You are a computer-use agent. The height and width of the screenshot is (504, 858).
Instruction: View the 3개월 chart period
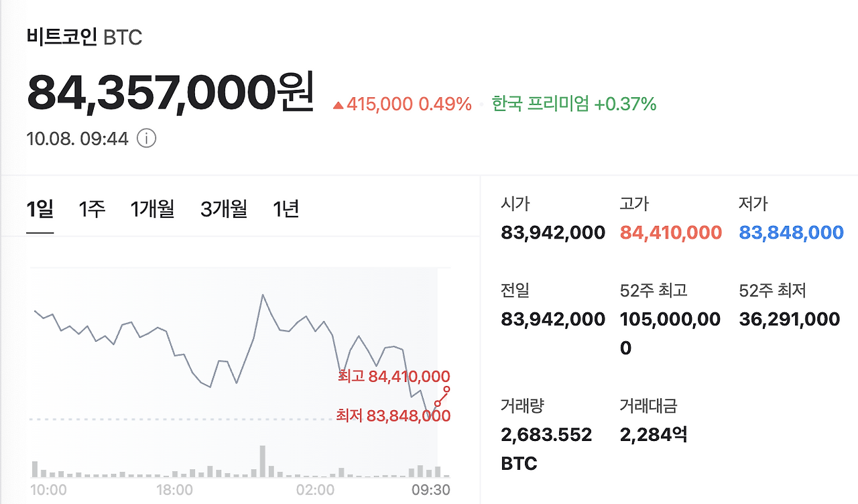click(x=224, y=209)
